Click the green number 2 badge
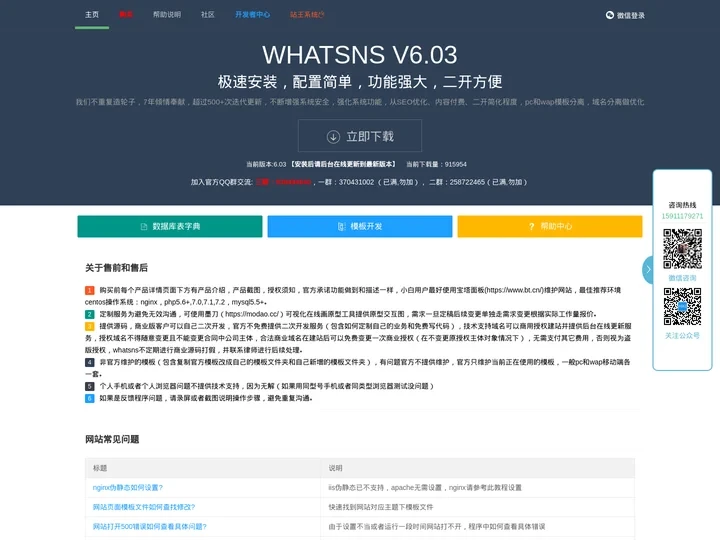Screen dimensions: 720x540 click(x=90, y=314)
